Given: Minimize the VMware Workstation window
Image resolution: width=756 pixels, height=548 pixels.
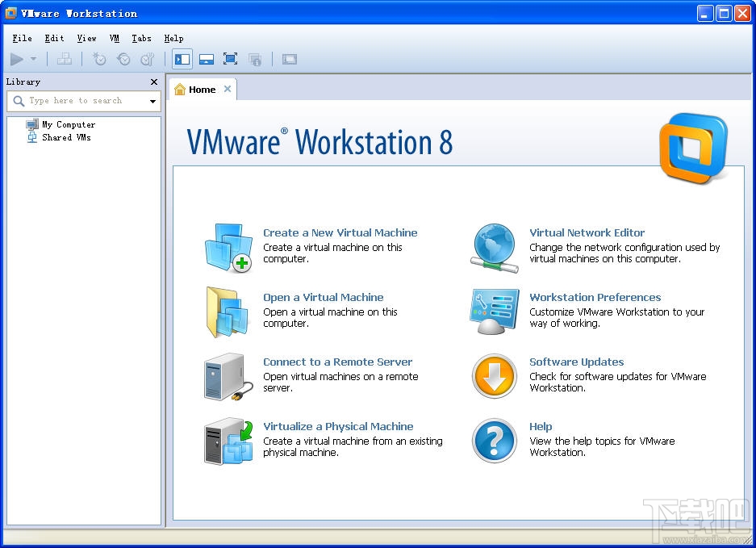Looking at the screenshot, I should (705, 14).
